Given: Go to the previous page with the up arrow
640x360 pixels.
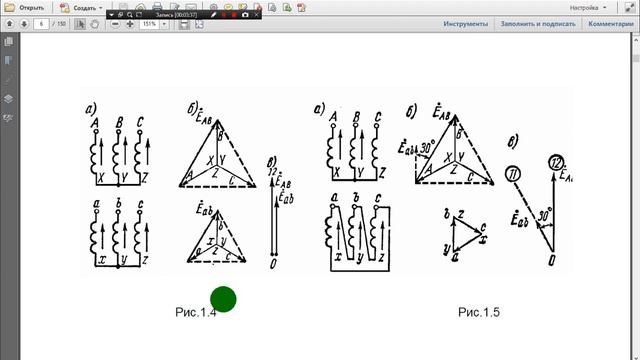Looking at the screenshot, I should click(x=9, y=24).
